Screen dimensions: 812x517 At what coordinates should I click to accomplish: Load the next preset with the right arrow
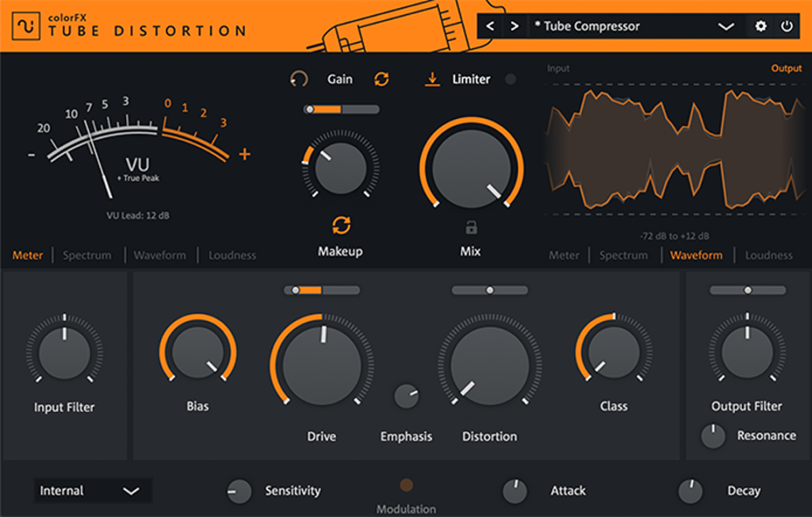pyautogui.click(x=515, y=25)
